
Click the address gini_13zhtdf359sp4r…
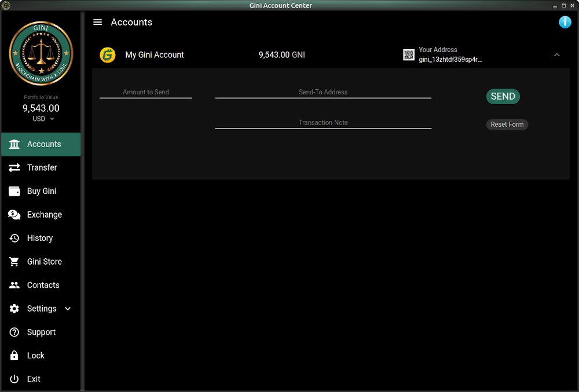pos(450,60)
